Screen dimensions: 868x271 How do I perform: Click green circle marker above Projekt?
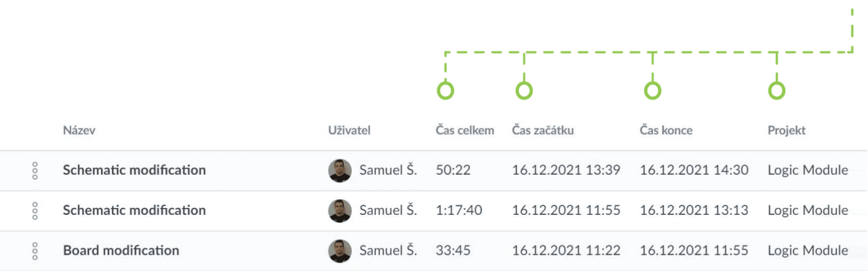coord(776,90)
